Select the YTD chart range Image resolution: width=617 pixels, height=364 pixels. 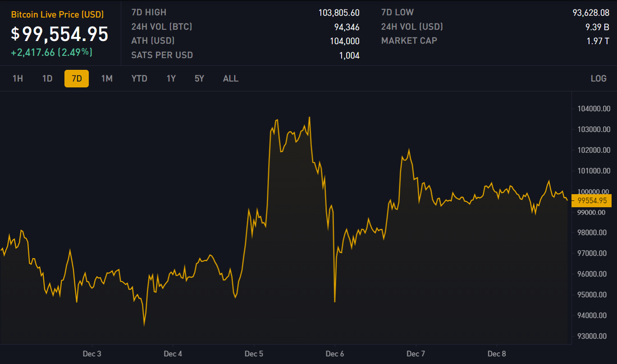[x=139, y=78]
